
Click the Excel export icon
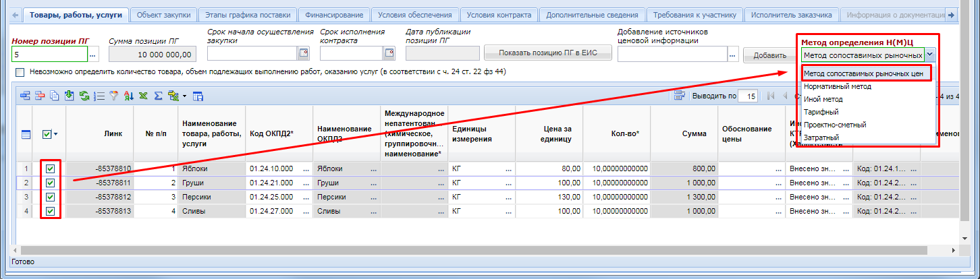coord(143,96)
